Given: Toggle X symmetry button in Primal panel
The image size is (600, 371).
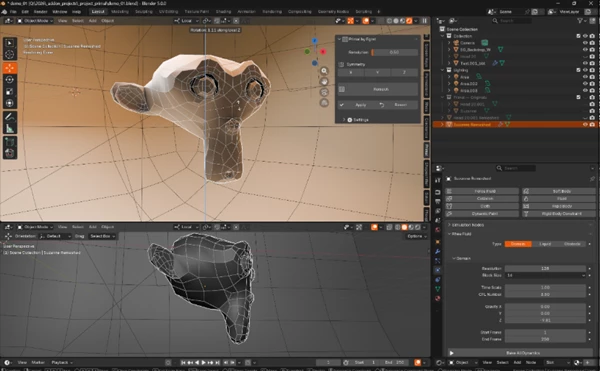Looking at the screenshot, I should point(351,72).
